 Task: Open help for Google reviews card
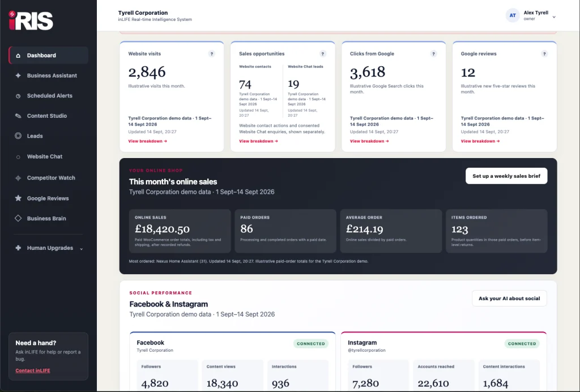(544, 54)
